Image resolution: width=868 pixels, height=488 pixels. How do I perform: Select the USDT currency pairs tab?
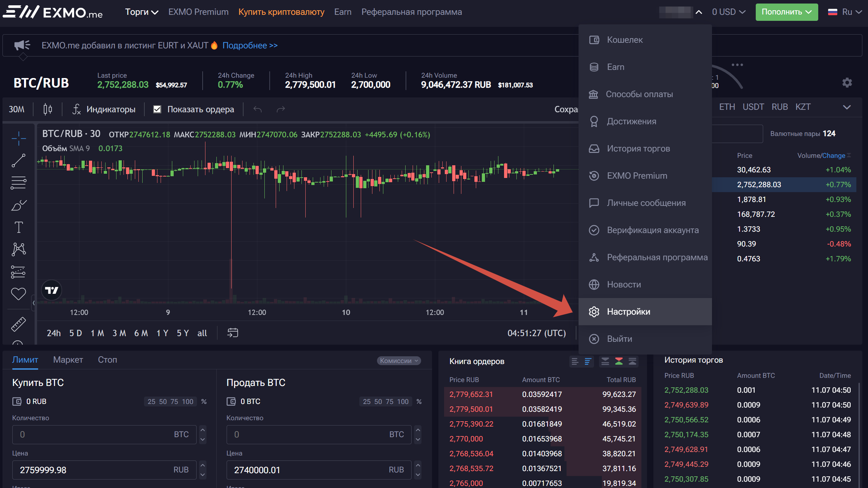click(753, 107)
